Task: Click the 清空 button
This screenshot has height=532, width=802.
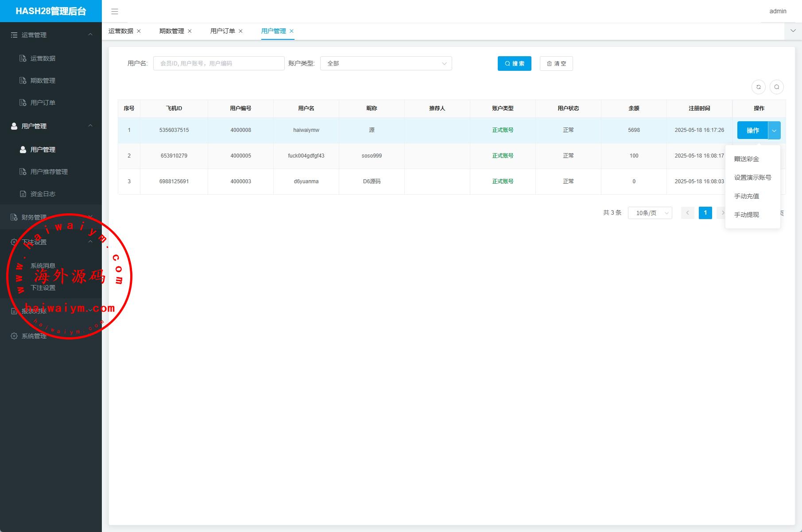Action: [556, 64]
